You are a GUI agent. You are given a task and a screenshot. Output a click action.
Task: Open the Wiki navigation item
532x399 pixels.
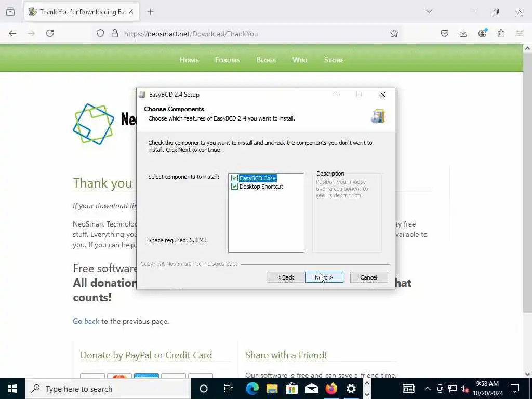coord(300,60)
